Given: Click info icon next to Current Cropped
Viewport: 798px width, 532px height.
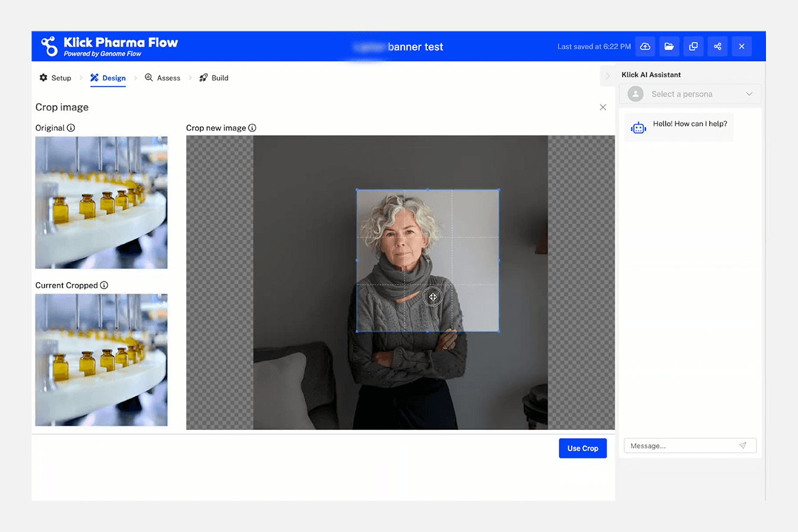Looking at the screenshot, I should pos(104,286).
